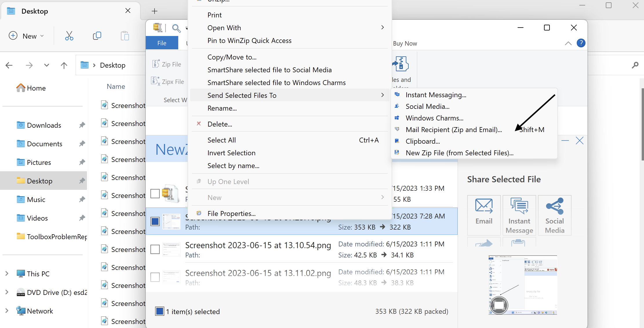Minimize the Share Selected File pane
This screenshot has width=644, height=328.
coord(565,141)
